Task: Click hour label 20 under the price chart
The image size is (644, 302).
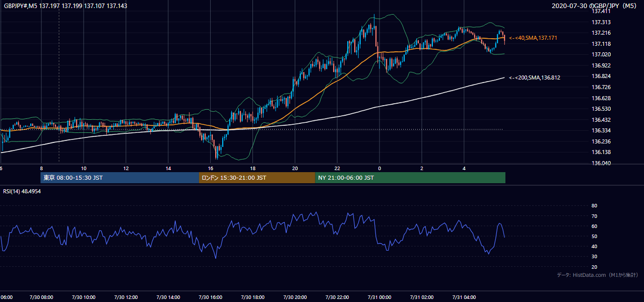Action: point(295,169)
